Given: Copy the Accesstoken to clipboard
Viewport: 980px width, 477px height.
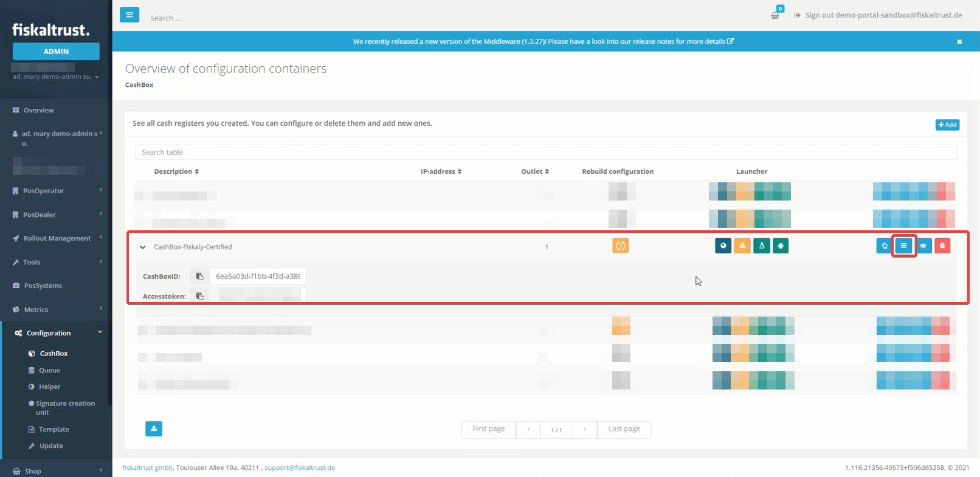Looking at the screenshot, I should pos(199,297).
